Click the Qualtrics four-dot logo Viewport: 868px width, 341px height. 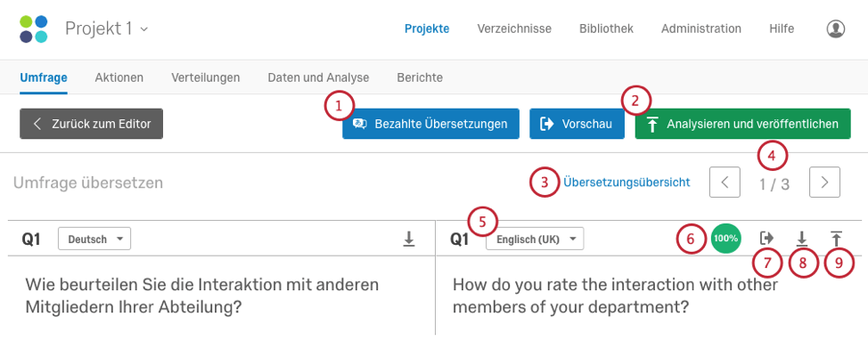[34, 28]
